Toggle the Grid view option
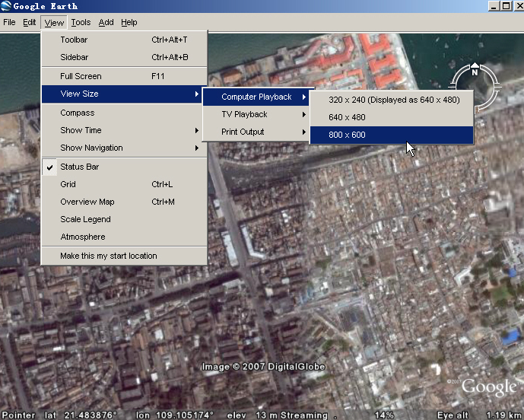This screenshot has height=420, width=524. [68, 184]
